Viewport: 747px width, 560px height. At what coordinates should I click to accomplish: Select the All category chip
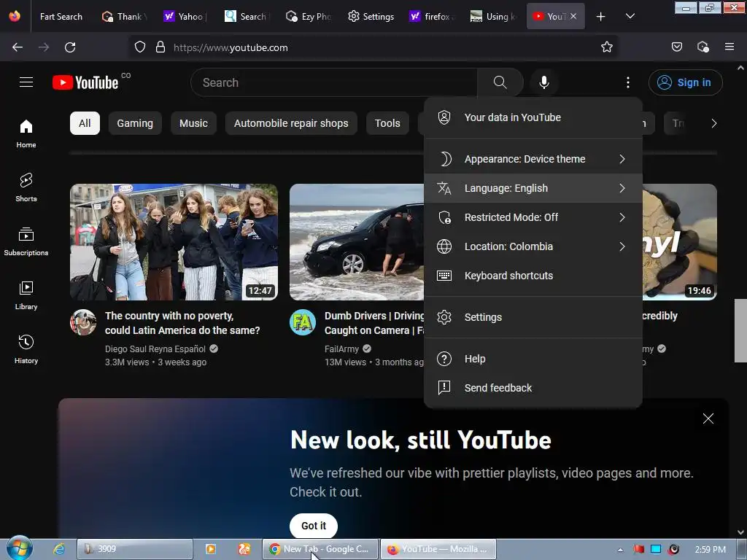click(85, 123)
